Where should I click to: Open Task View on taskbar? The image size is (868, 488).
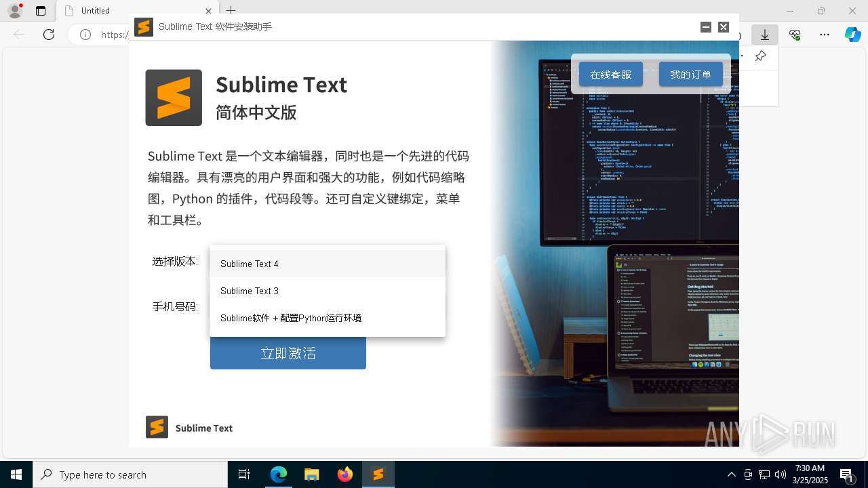pyautogui.click(x=244, y=474)
